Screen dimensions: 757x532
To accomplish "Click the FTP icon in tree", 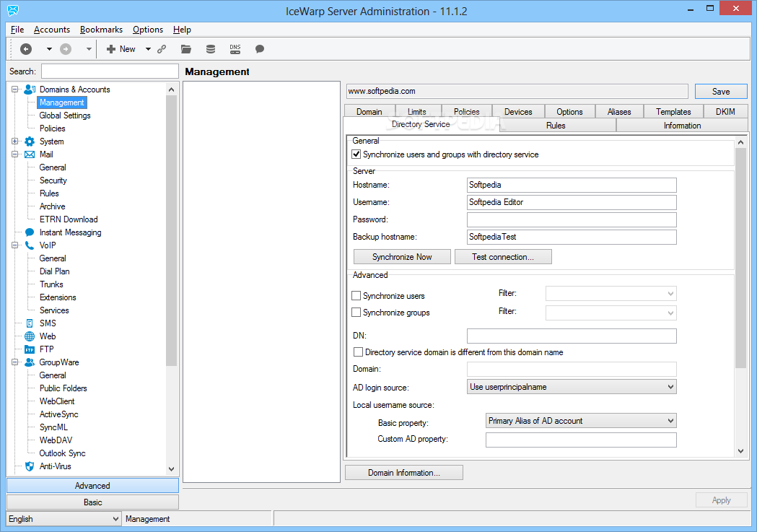I will coord(30,349).
